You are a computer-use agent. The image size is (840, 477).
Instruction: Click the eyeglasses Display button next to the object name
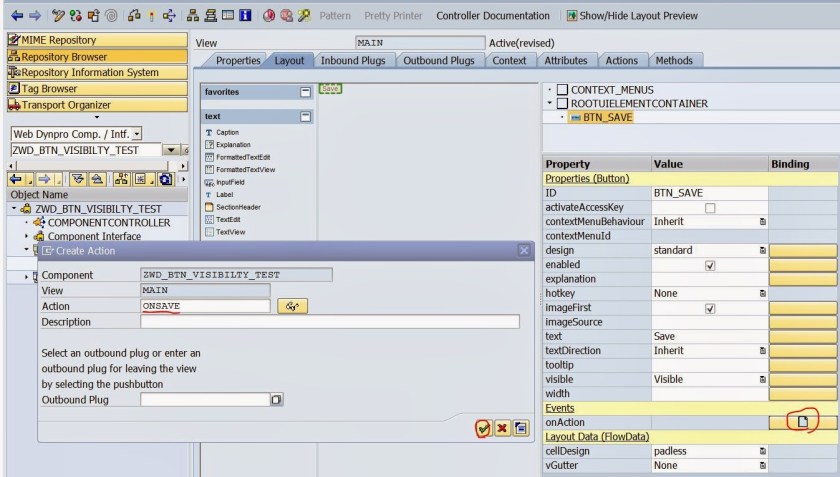point(185,150)
